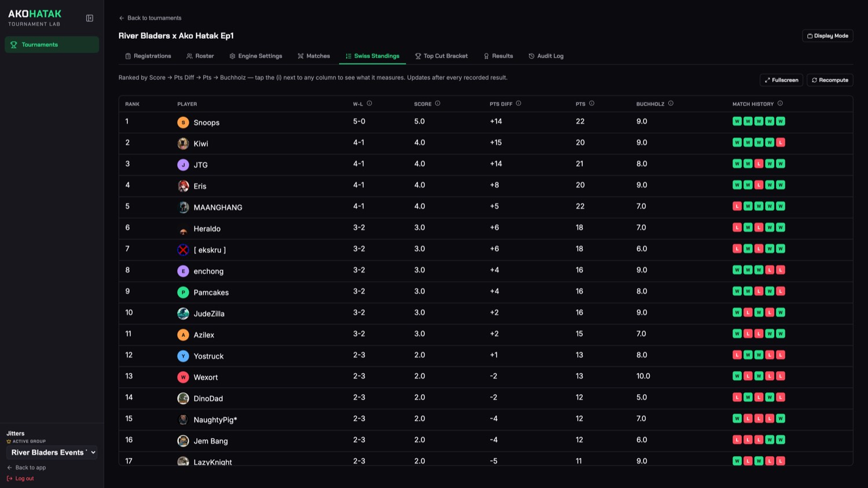Viewport: 868px width, 488px height.
Task: Click JTG's purple avatar icon
Action: (183, 165)
